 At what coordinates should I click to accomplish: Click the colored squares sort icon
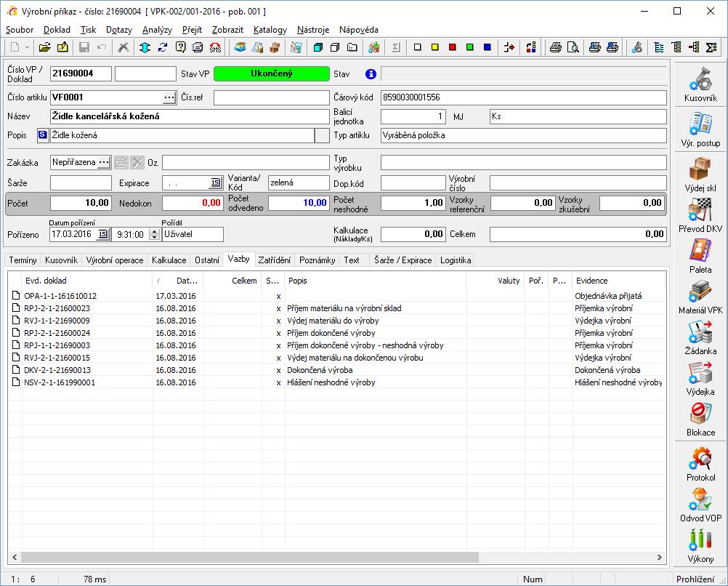coord(531,47)
